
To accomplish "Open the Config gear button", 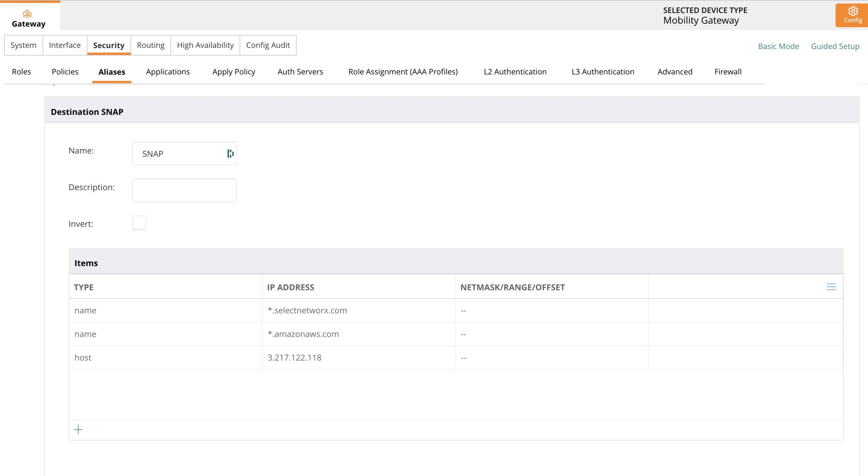I will (852, 15).
